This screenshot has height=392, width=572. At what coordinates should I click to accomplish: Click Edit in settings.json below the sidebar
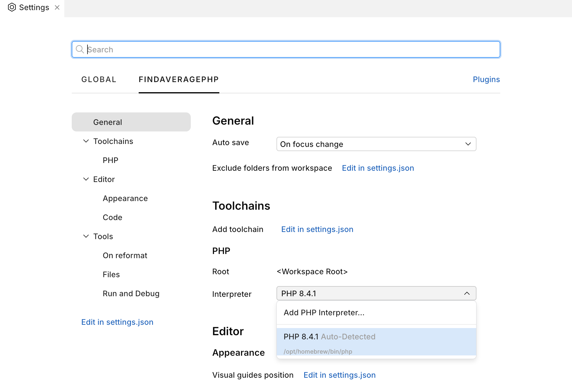pyautogui.click(x=117, y=322)
